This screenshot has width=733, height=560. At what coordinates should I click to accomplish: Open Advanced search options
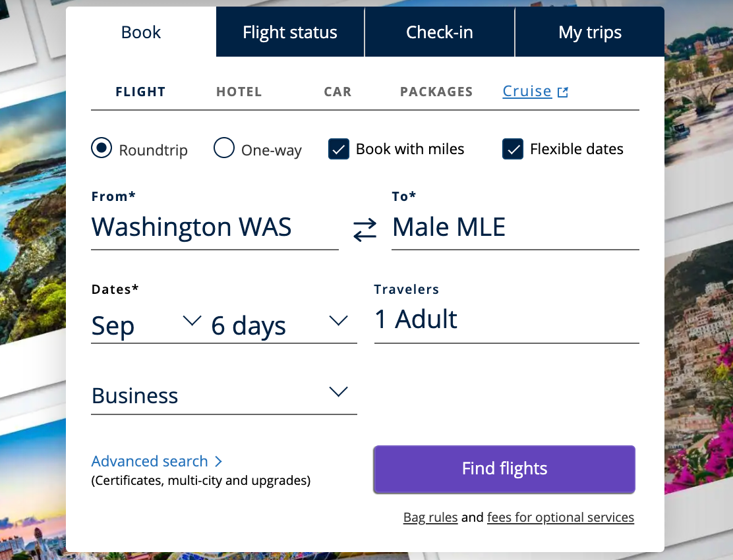(x=149, y=461)
